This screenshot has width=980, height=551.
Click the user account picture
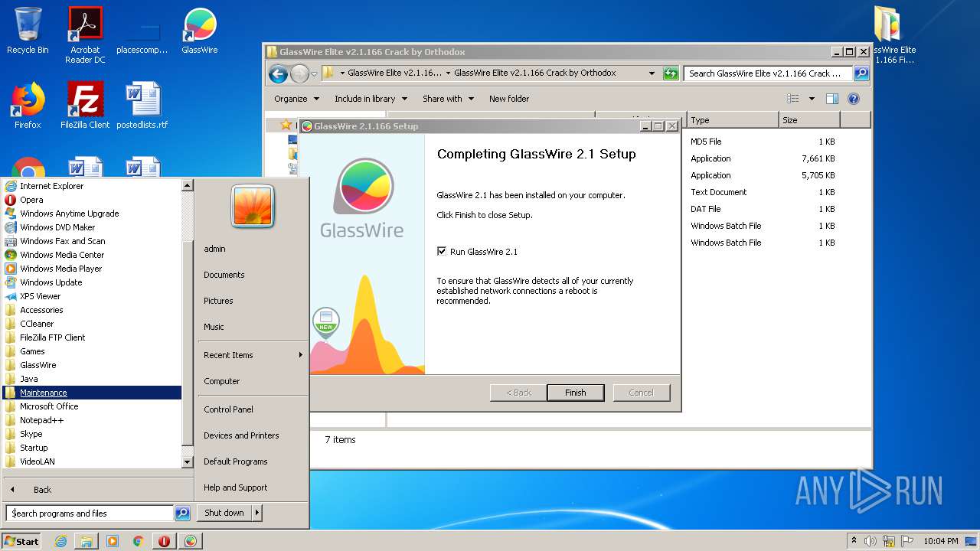tap(253, 207)
